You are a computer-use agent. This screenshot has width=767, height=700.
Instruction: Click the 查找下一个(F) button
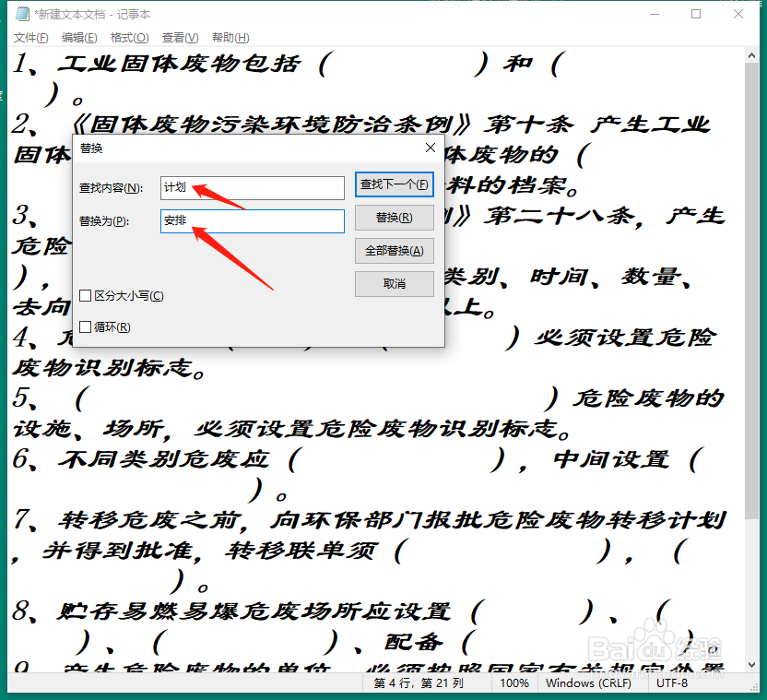point(395,184)
